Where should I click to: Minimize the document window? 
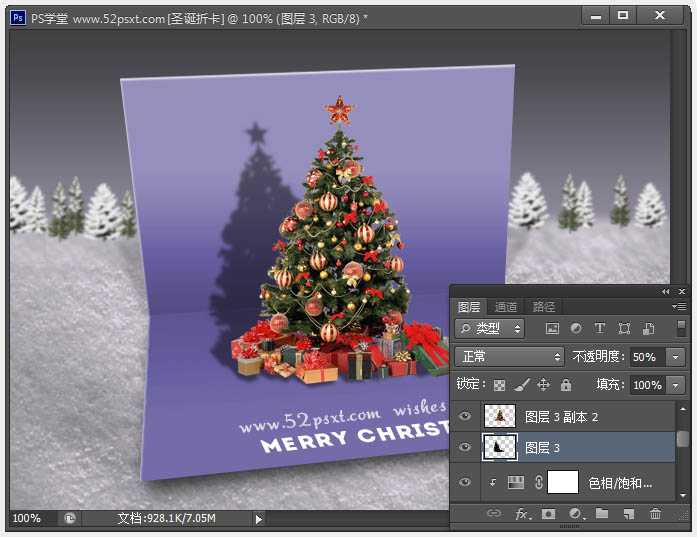tap(596, 16)
